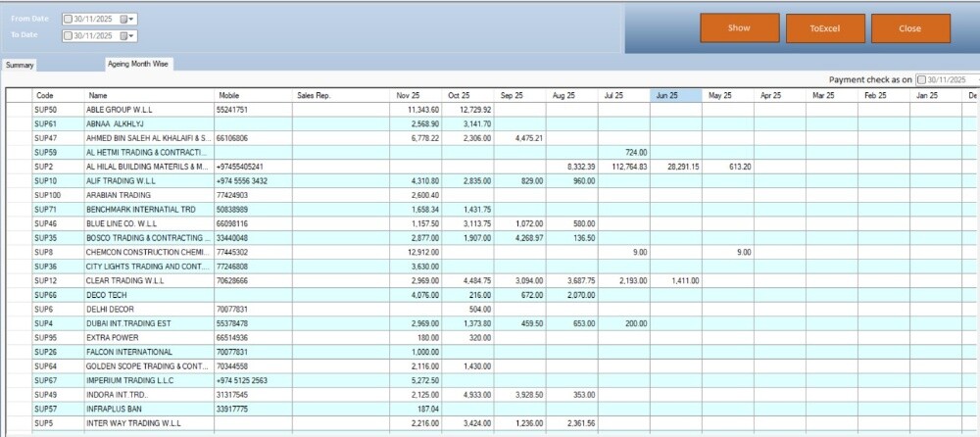Click the 4,933.00 amount for INDORA INT.TRD

point(468,395)
